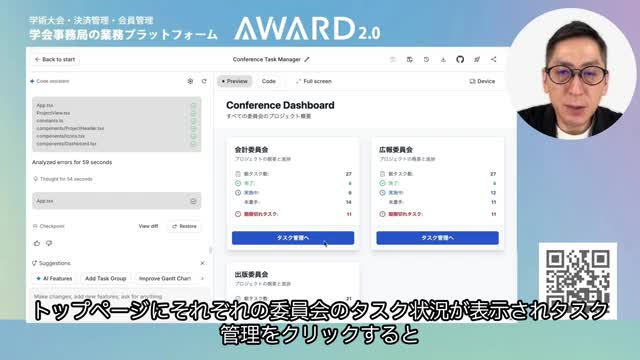Viewport: 640px width, 360px height.
Task: Click the total tasks icon in 広報委員会 card
Action: coord(382,174)
